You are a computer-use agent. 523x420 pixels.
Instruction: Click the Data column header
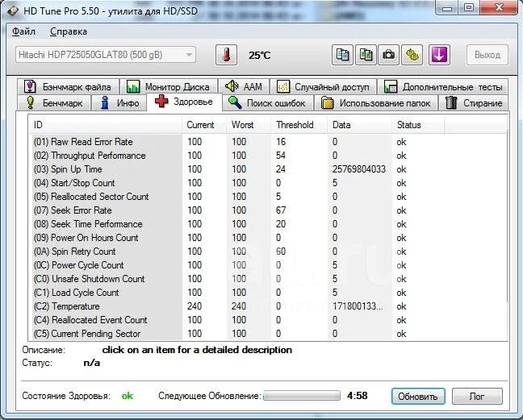pos(359,125)
